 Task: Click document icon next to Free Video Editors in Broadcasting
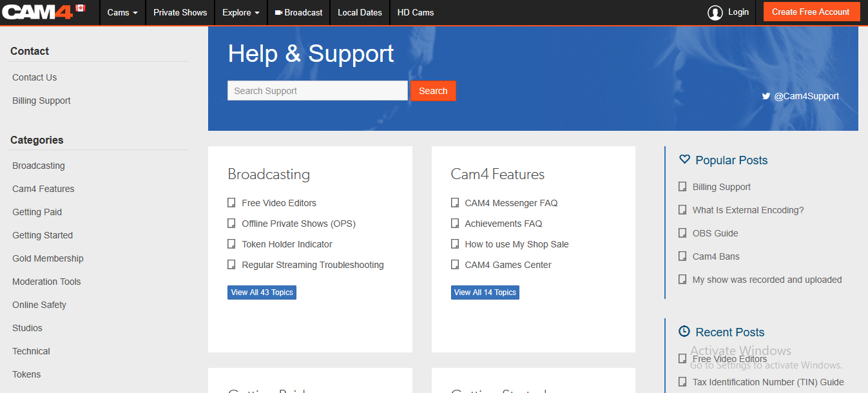point(231,203)
